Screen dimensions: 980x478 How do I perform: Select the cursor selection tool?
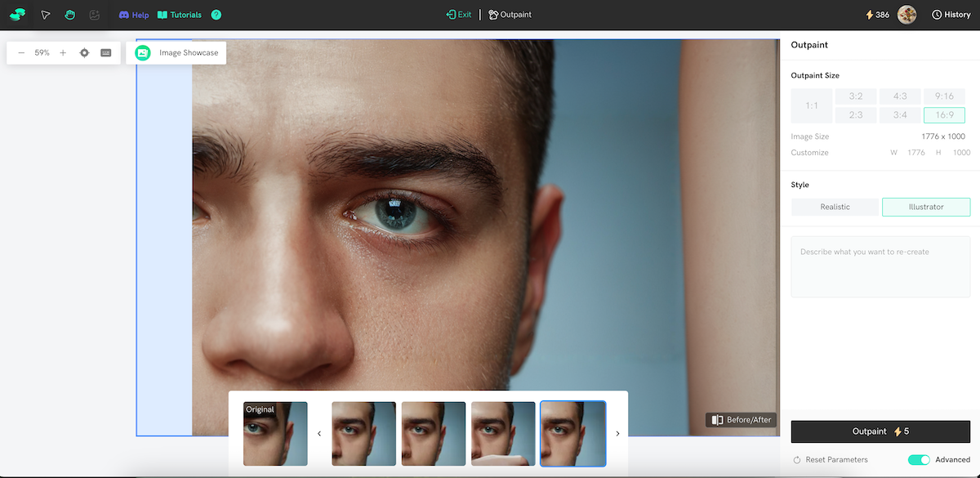tap(46, 14)
